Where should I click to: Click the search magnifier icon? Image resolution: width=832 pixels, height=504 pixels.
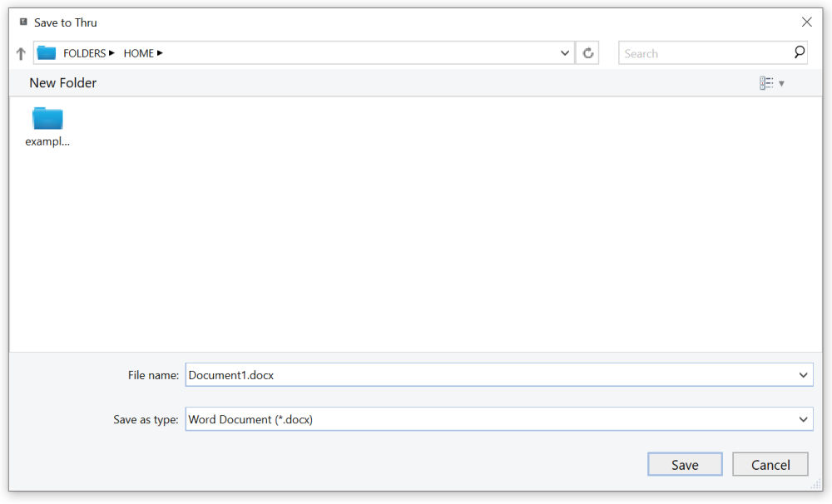(x=799, y=52)
